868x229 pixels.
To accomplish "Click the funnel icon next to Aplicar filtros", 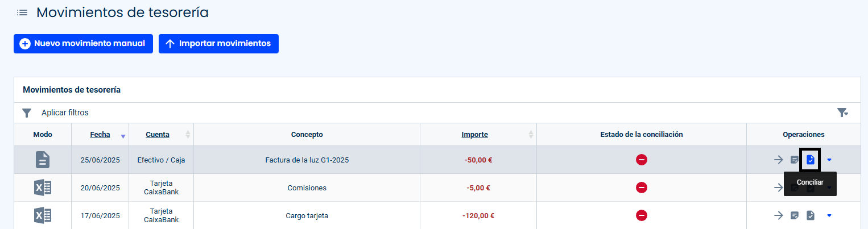I will click(27, 113).
